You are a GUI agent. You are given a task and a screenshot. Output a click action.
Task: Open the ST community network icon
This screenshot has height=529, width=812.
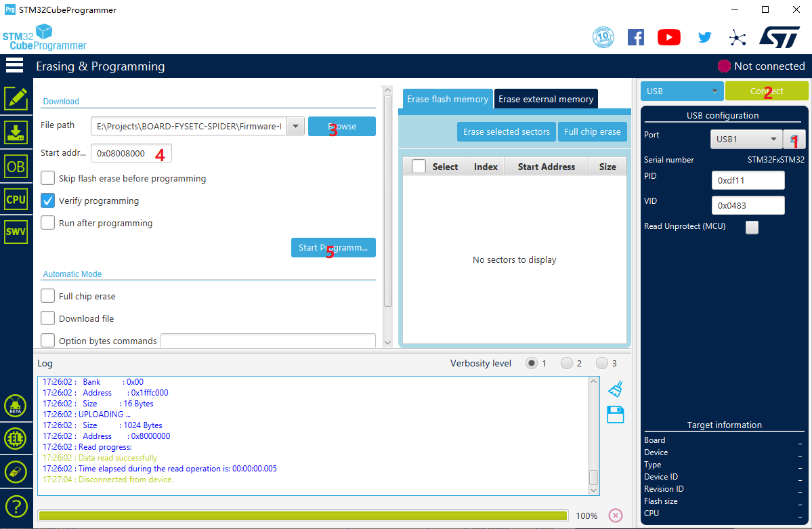738,37
